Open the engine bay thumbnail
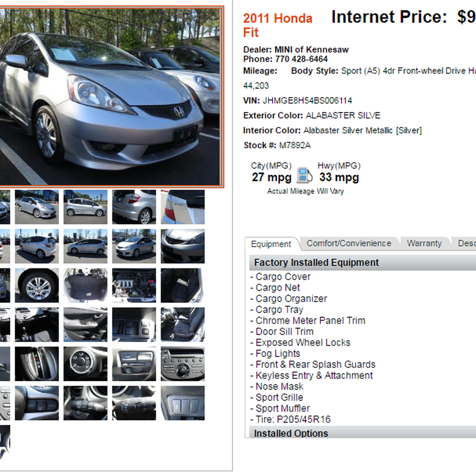 pyautogui.click(x=134, y=286)
